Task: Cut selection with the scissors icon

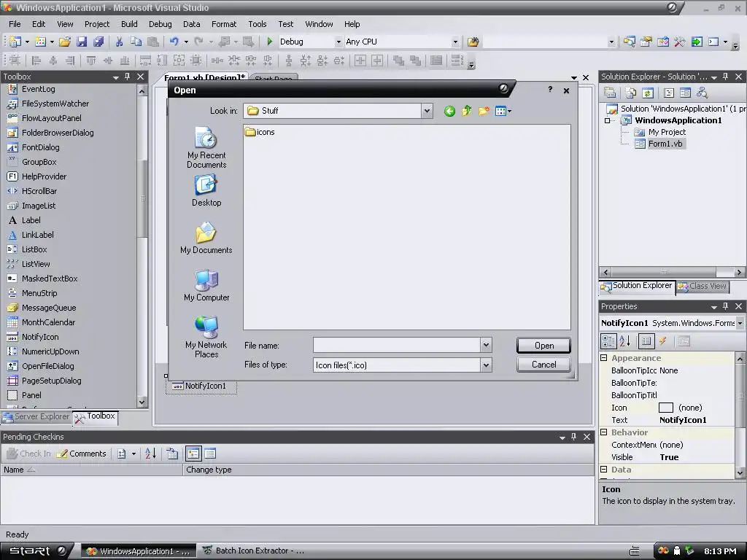Action: [x=119, y=42]
